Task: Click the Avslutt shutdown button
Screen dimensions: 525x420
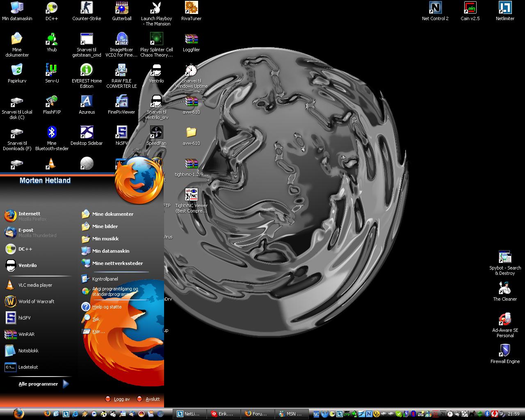Action: click(x=148, y=399)
